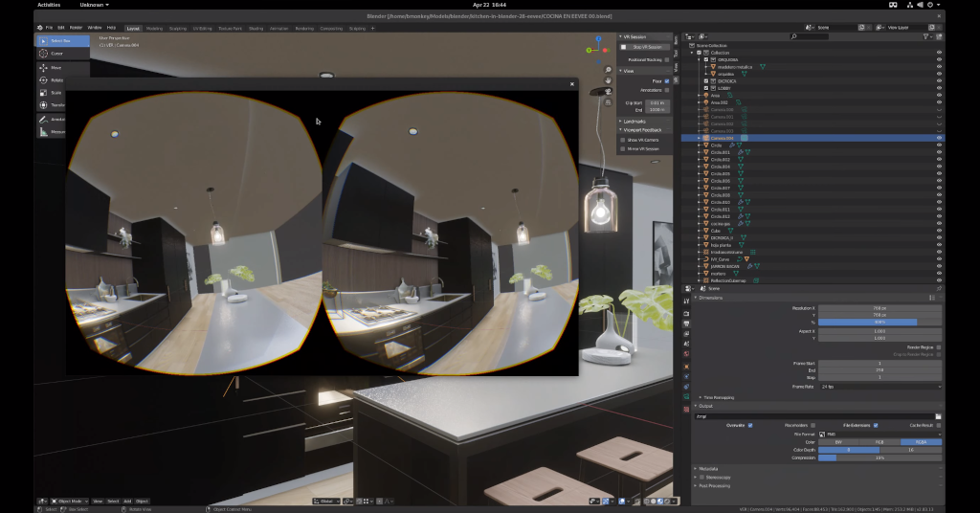This screenshot has height=513, width=980.
Task: Set color mode to BW
Action: click(838, 442)
